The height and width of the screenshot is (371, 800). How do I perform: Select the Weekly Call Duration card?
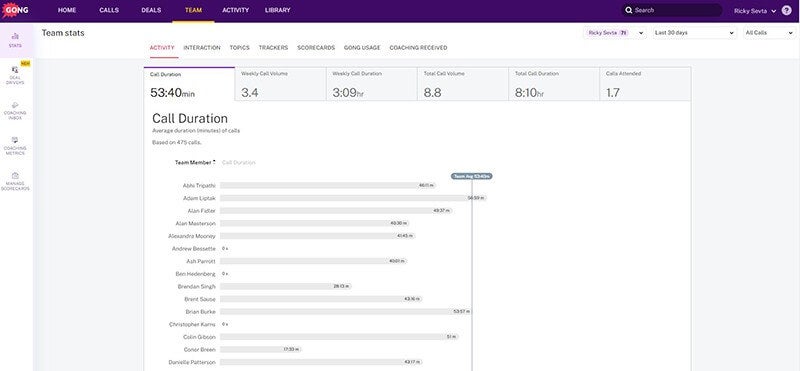(372, 84)
